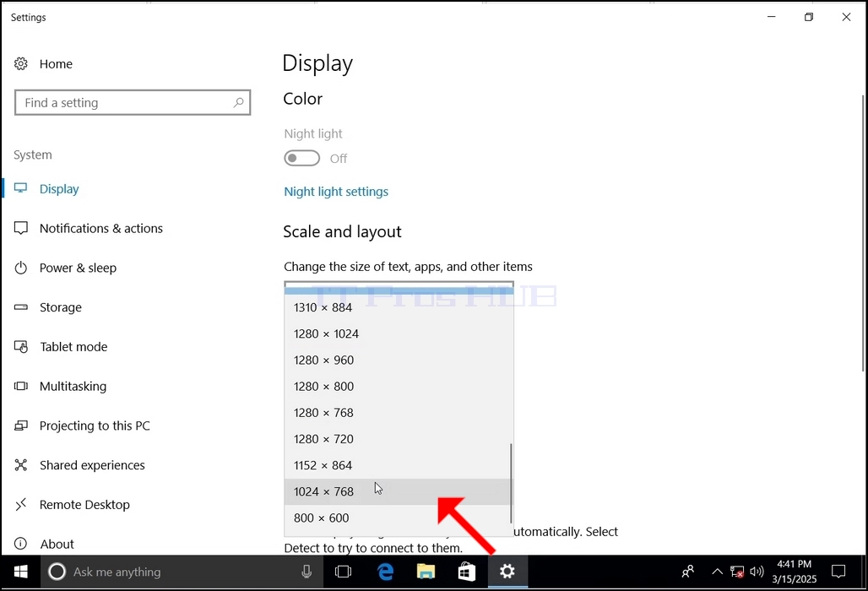Select 1152 × 864 resolution
Screen dimensions: 868x591
[399, 465]
